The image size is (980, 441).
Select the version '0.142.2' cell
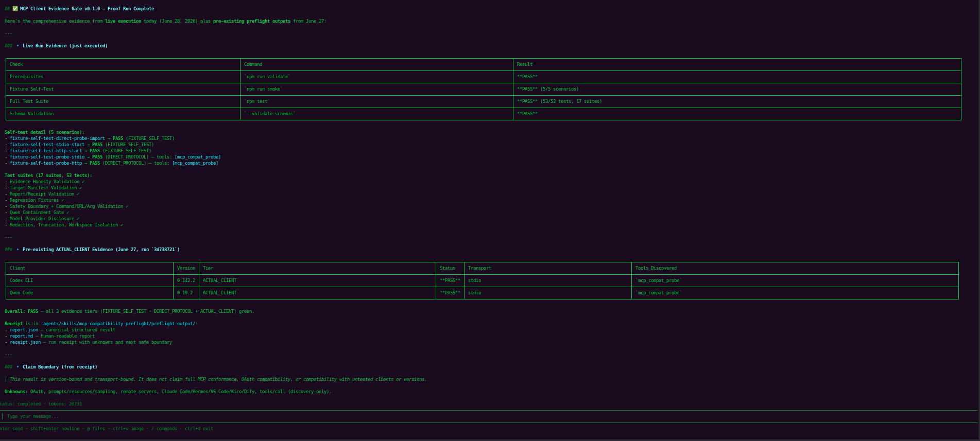pos(186,280)
